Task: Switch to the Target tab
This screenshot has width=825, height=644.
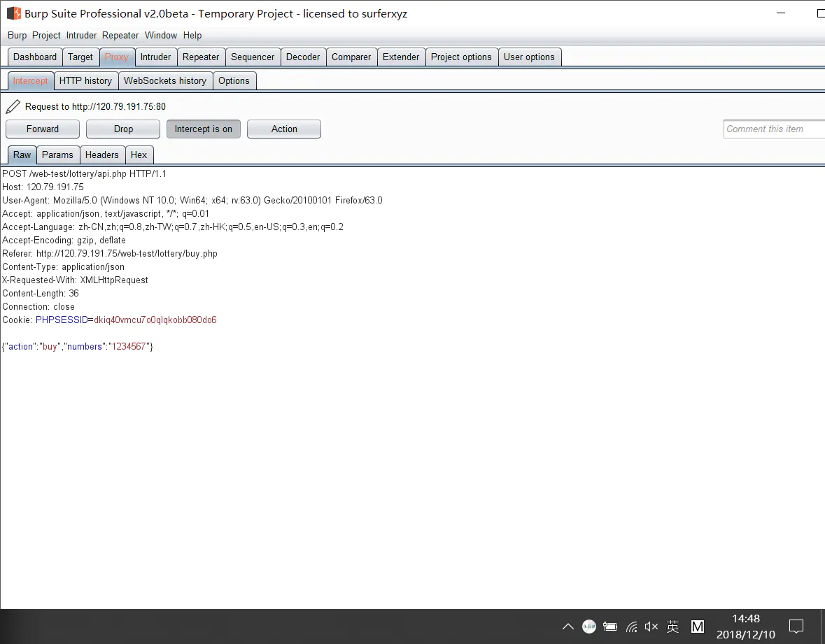Action: coord(80,57)
